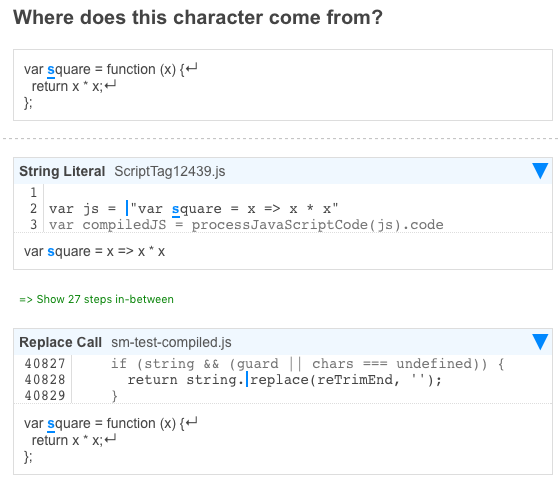Click the Replace Call header bar
Viewport: 559px width, 487px height.
283,342
